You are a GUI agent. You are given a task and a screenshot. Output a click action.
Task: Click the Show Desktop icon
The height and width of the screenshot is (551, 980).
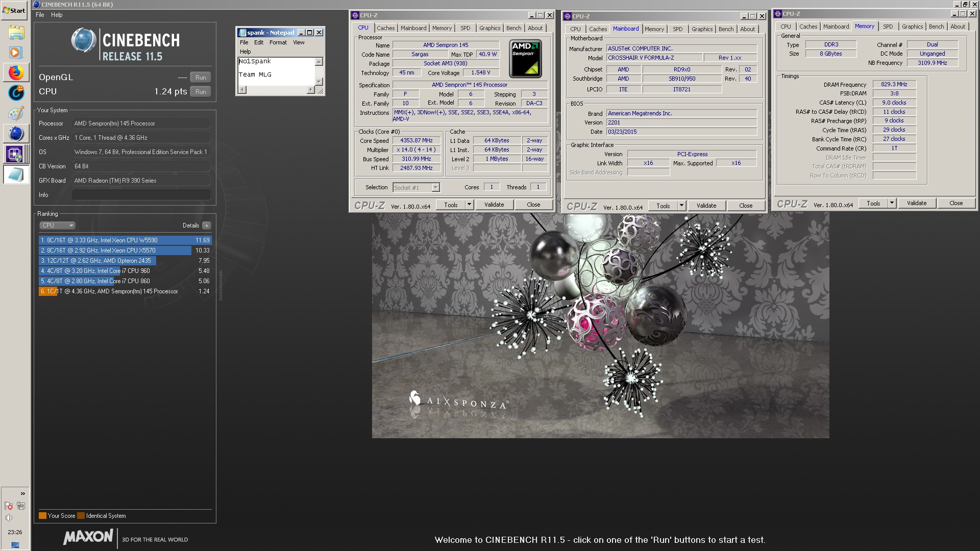15,544
